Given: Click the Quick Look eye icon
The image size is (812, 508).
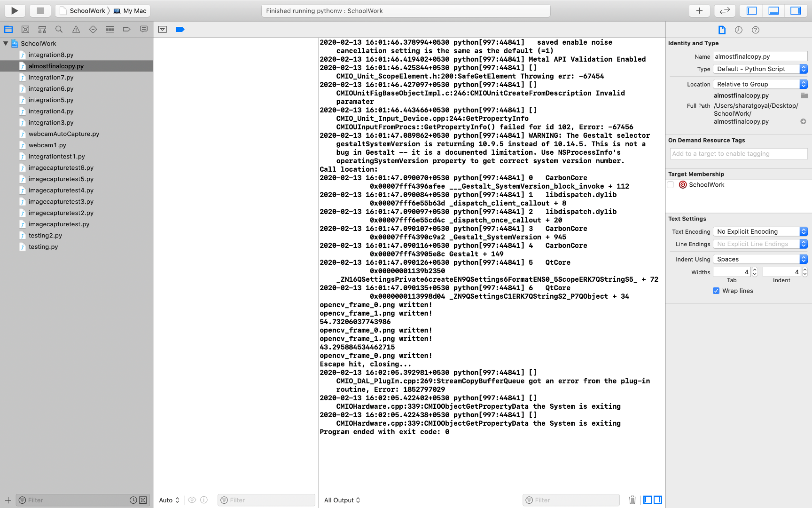Looking at the screenshot, I should (192, 500).
